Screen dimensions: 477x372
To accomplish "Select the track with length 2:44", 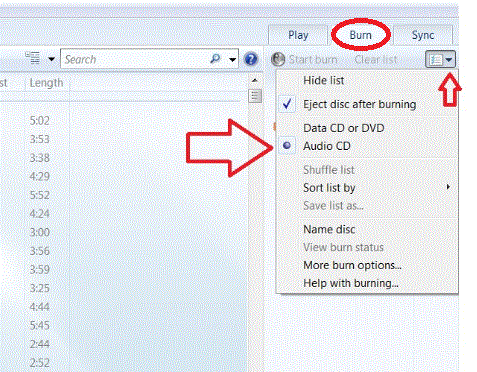I will coord(39,344).
